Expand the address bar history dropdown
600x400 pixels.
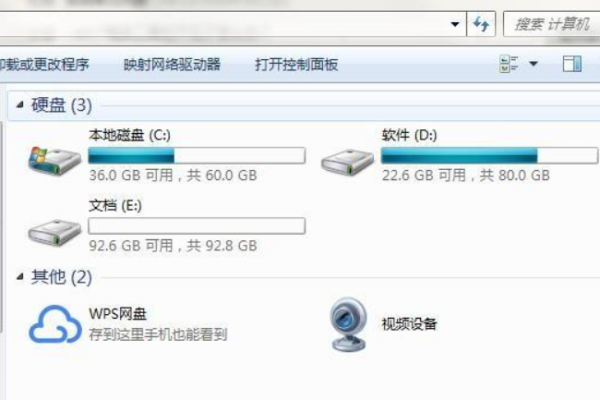[x=455, y=24]
